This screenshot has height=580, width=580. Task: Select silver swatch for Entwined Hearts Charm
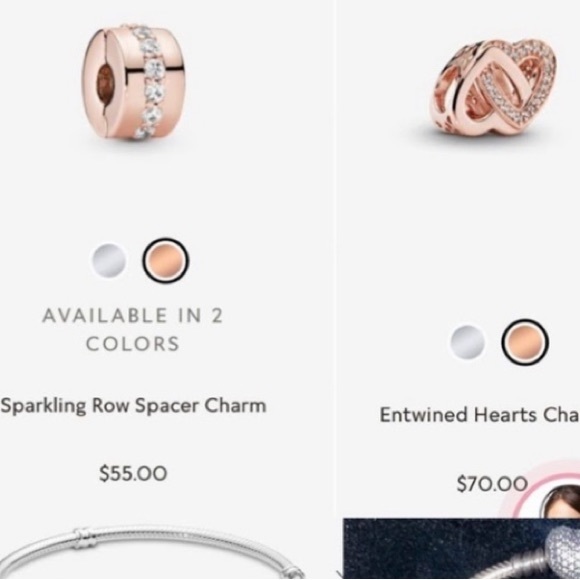[467, 342]
